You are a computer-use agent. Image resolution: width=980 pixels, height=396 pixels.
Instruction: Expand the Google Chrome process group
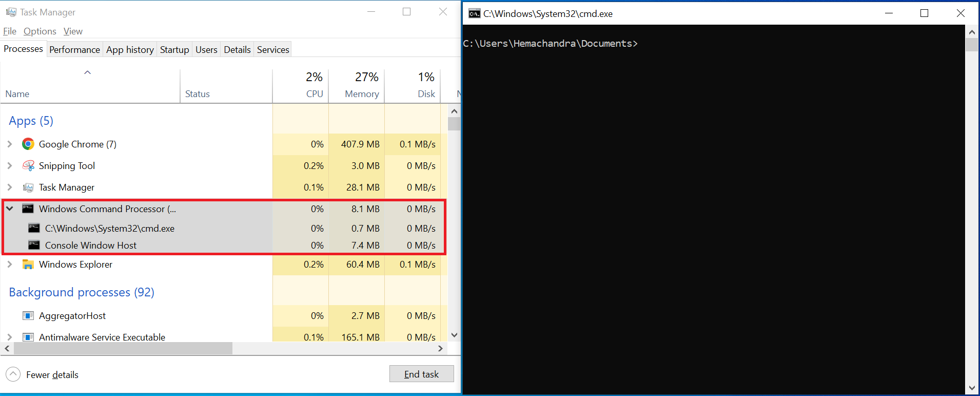(x=10, y=144)
